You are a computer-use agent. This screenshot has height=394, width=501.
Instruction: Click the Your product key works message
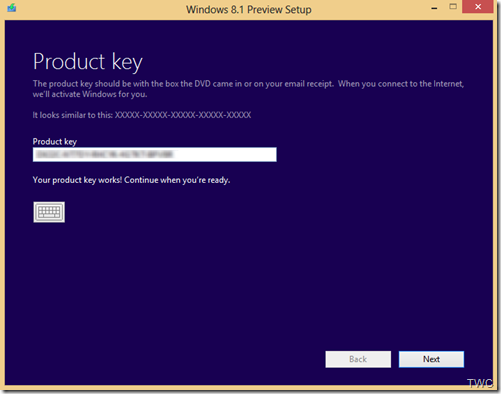pos(131,180)
